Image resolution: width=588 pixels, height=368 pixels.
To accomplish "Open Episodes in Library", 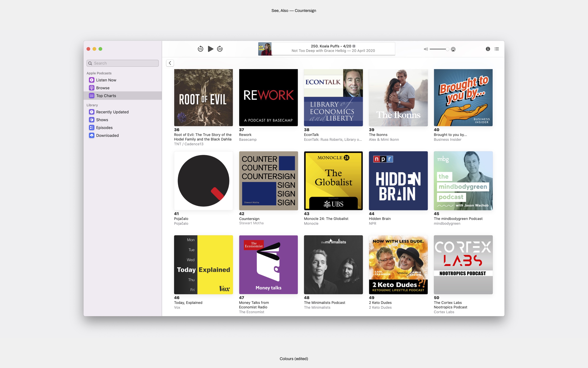I will point(122,128).
